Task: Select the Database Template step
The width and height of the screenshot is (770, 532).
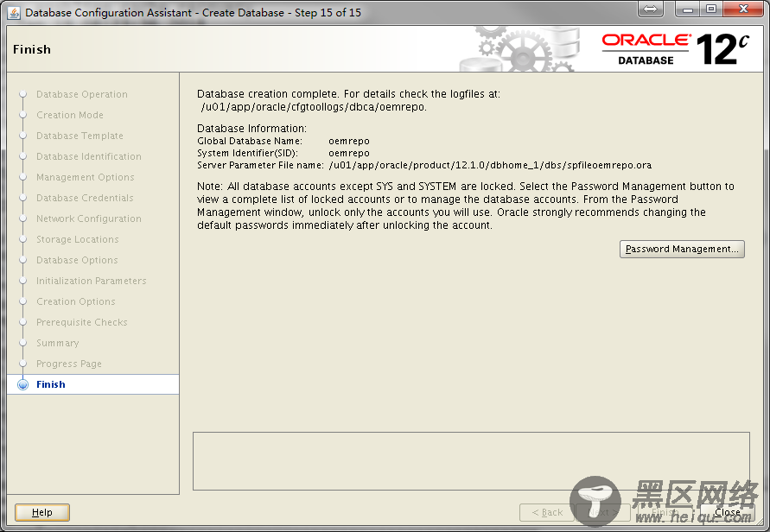Action: [80, 136]
